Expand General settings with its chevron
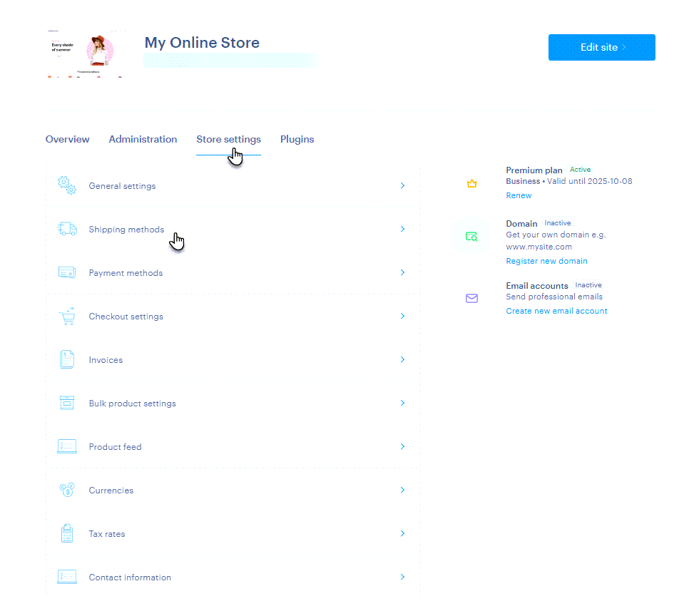 click(402, 185)
